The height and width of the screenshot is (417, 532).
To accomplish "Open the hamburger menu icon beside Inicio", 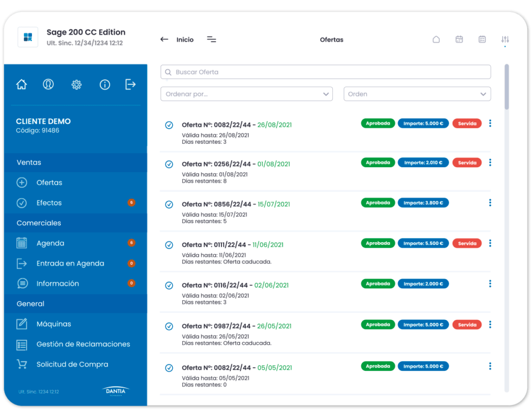I will point(212,40).
